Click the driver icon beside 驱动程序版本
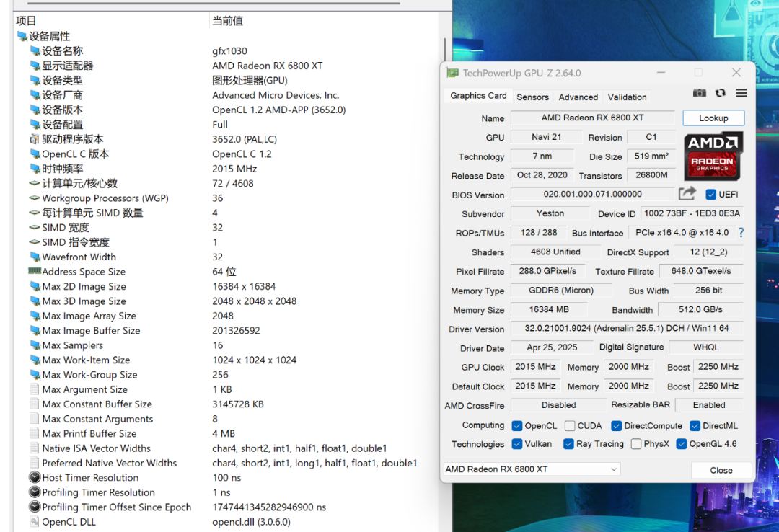The height and width of the screenshot is (532, 779). (35, 139)
